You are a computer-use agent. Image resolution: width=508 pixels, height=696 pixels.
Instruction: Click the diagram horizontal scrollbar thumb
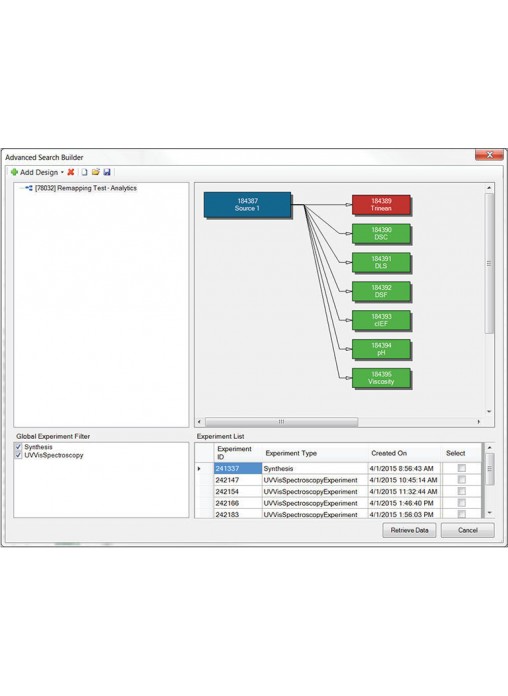point(281,421)
